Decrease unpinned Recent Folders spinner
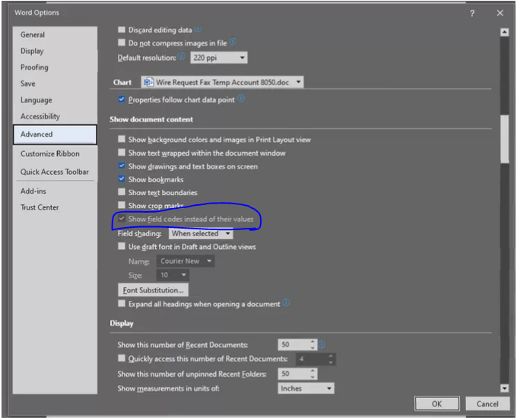 click(x=312, y=376)
